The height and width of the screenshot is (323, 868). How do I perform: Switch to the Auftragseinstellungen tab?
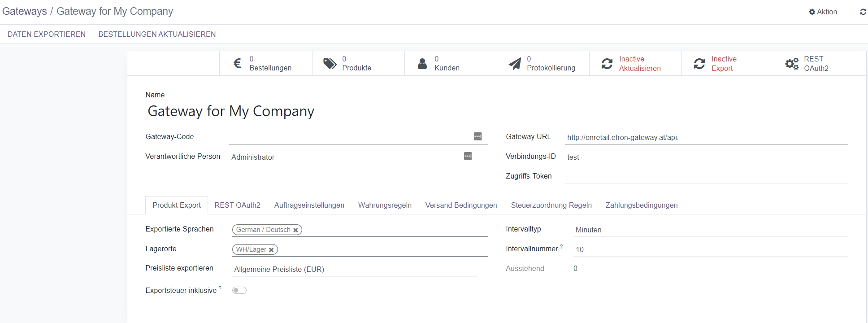(x=309, y=205)
